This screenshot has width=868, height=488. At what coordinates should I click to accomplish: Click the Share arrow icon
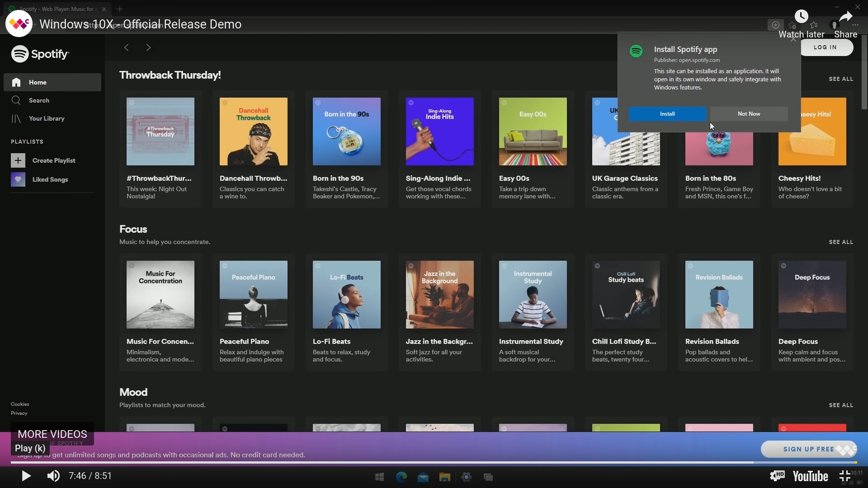(x=845, y=17)
